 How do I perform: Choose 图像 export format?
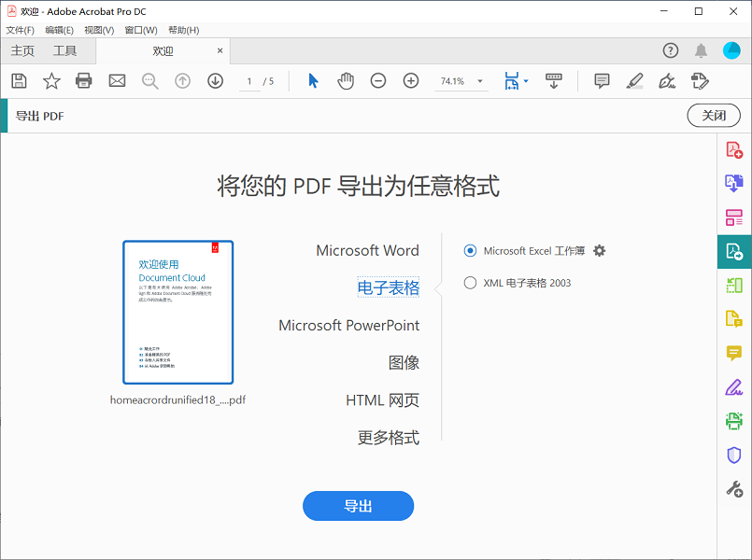pyautogui.click(x=404, y=363)
